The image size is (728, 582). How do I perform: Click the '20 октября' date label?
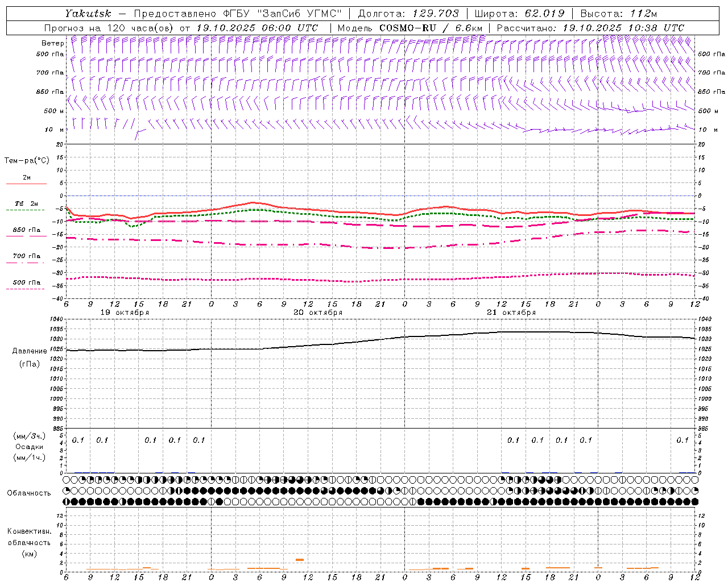tap(318, 313)
